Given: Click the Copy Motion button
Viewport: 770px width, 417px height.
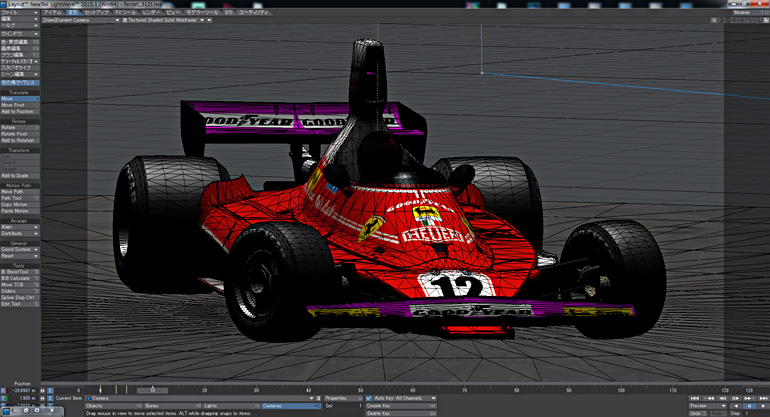Looking at the screenshot, I should tap(20, 204).
